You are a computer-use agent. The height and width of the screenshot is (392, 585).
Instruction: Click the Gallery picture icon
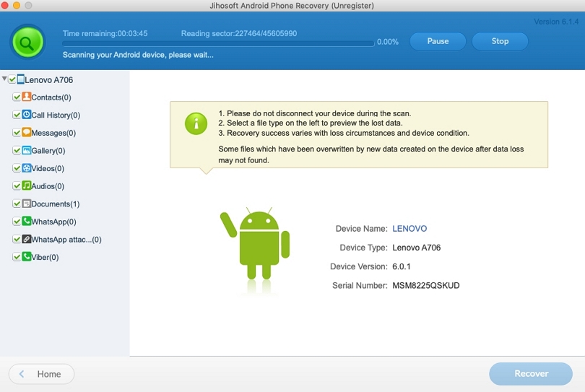27,150
